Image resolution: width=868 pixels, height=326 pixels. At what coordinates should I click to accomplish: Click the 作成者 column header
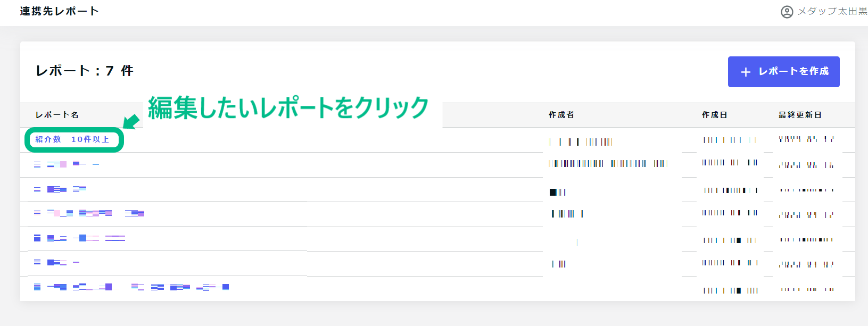pyautogui.click(x=561, y=115)
